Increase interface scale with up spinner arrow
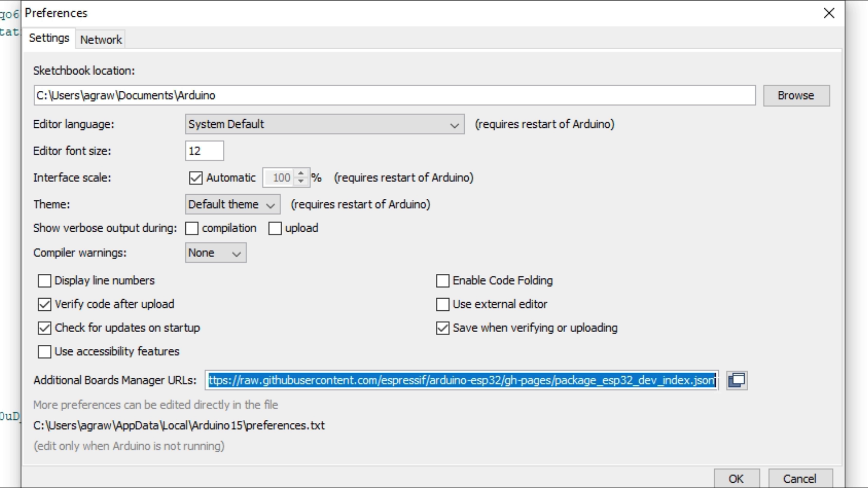868x488 pixels. click(x=301, y=173)
